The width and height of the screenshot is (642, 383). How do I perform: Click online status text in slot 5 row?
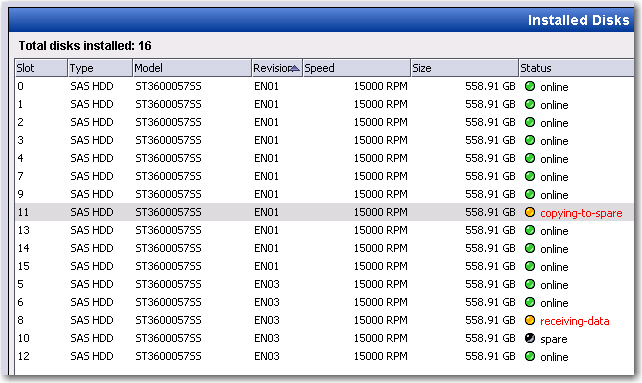[x=554, y=285]
